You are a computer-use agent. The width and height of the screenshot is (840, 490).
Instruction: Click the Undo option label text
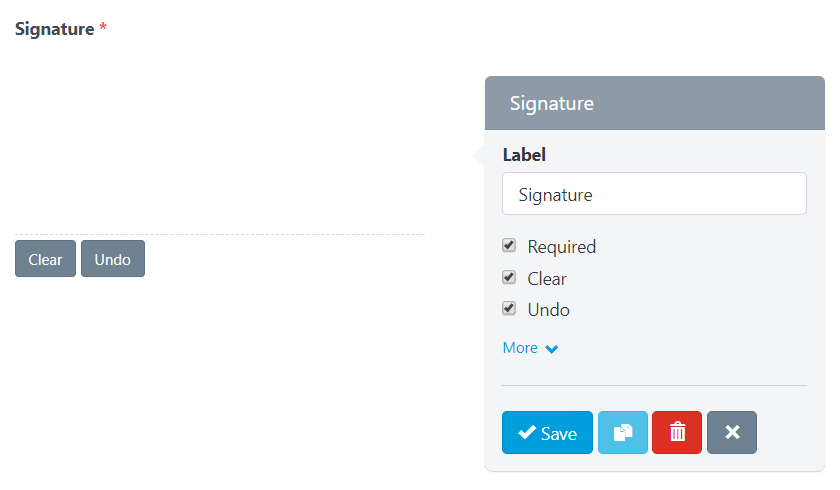549,310
